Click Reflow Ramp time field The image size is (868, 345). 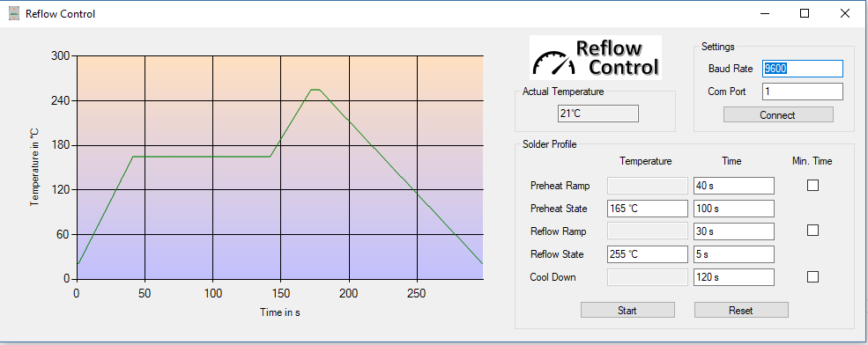coord(733,231)
